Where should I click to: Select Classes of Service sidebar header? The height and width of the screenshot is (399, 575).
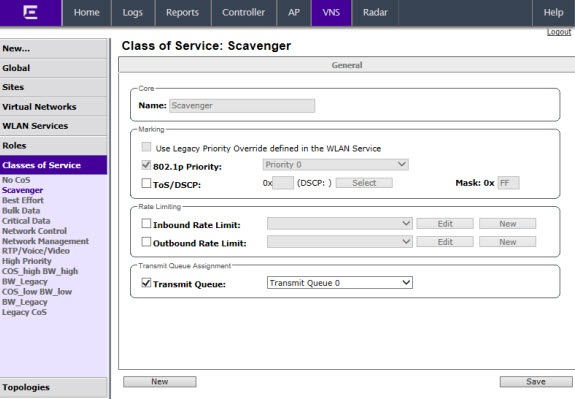click(54, 165)
